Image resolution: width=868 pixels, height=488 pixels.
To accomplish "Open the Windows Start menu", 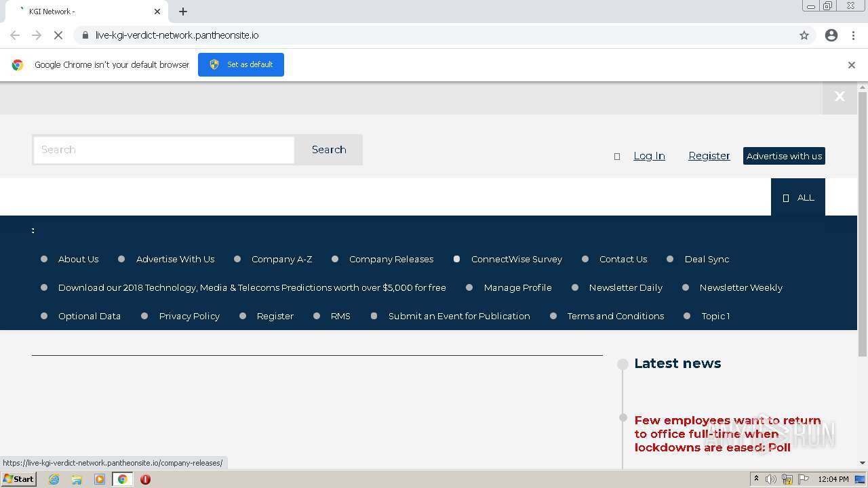I will 18,479.
